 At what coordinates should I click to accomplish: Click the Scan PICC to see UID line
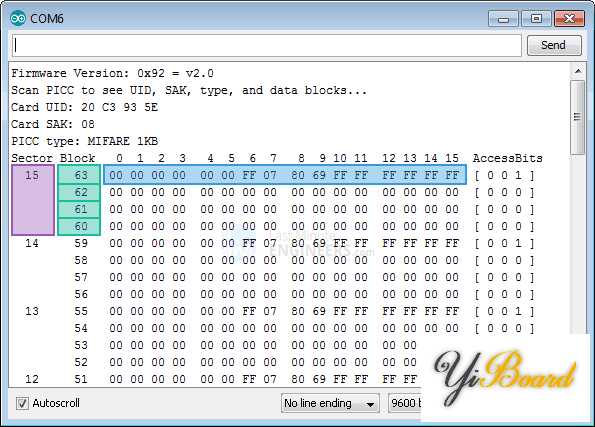click(189, 90)
